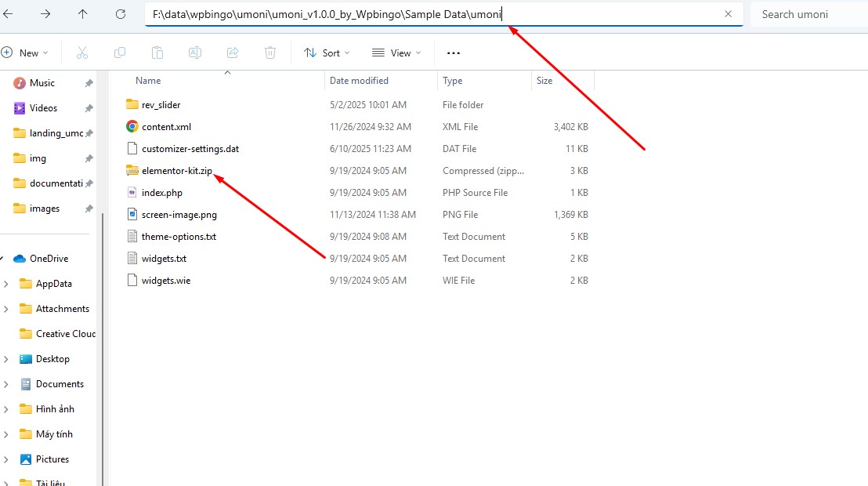868x486 pixels.
Task: Select the content.xml file
Action: (166, 127)
